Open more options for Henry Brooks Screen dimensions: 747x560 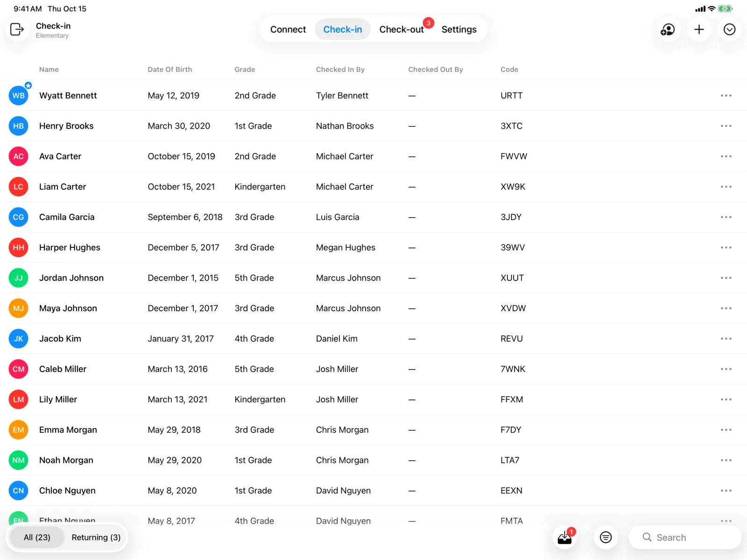[726, 126]
